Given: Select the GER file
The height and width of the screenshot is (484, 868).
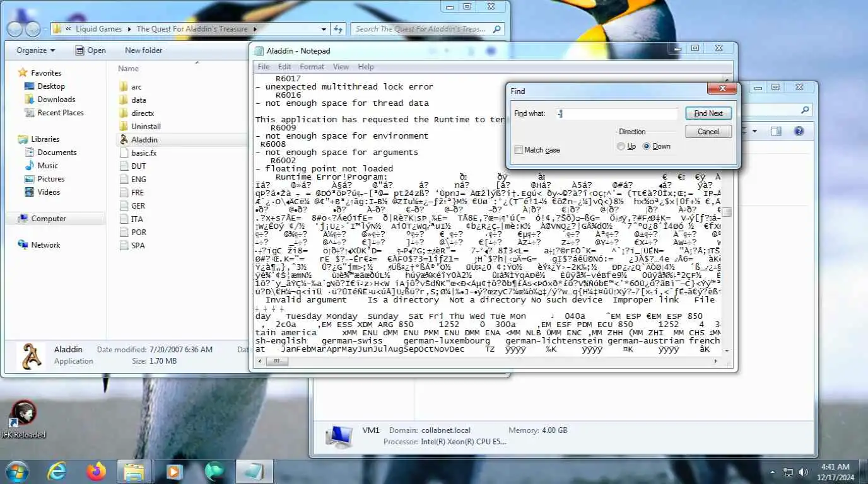Looking at the screenshot, I should [x=138, y=206].
